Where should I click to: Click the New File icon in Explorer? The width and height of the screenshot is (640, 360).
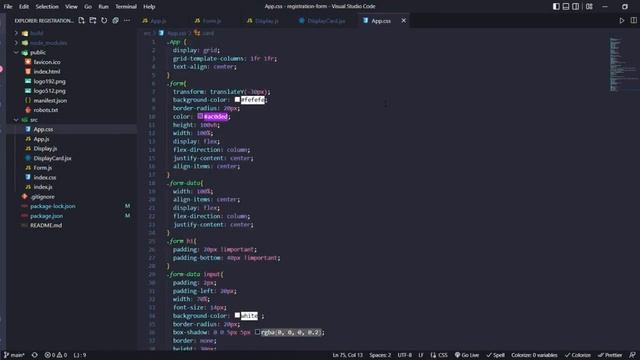[x=81, y=20]
